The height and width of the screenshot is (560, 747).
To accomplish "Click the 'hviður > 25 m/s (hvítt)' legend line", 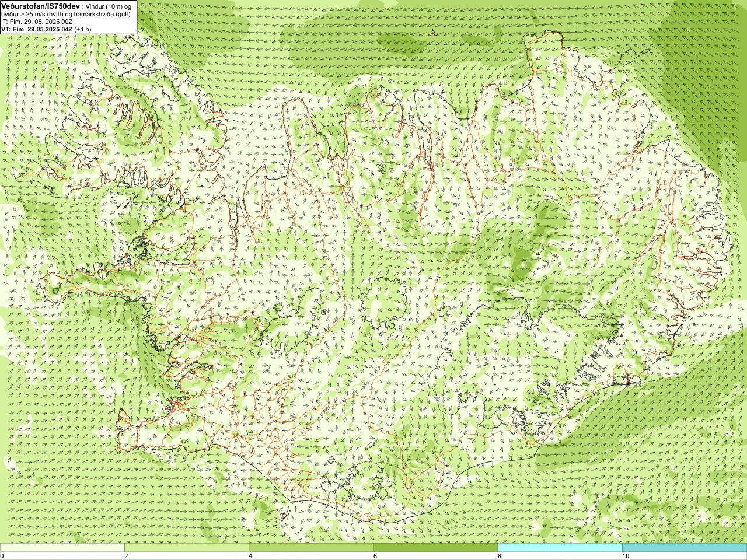I will click(66, 13).
